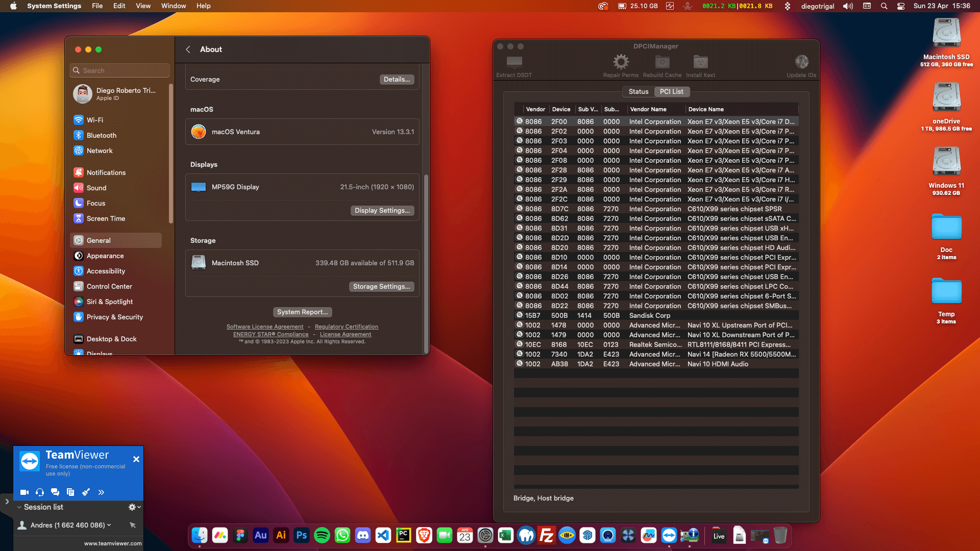Select the Sandisk Corp row
The height and width of the screenshot is (551, 980).
pos(656,316)
